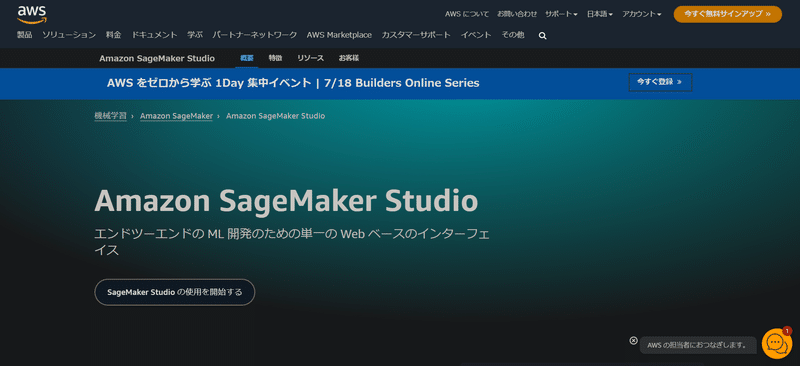Open the 製品 menu
This screenshot has height=366, width=800.
(x=24, y=35)
